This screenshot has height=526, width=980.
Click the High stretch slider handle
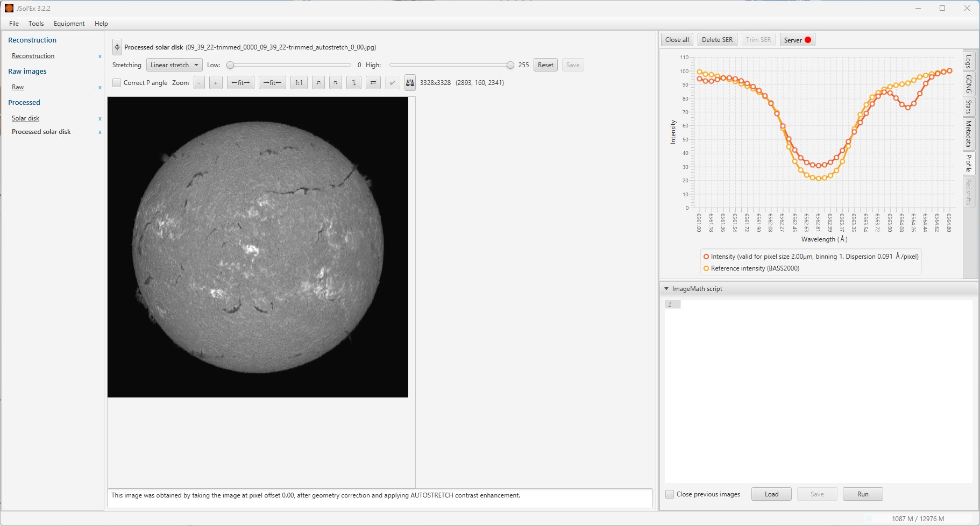(x=510, y=65)
